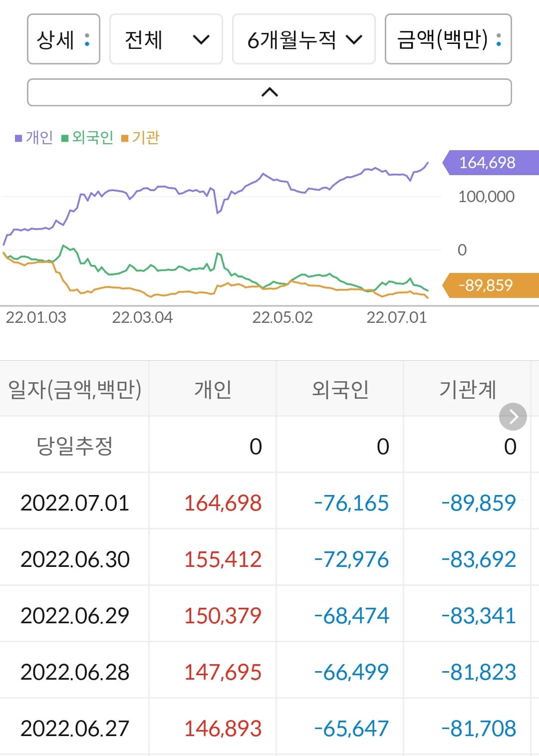The height and width of the screenshot is (756, 539).
Task: Select the 개인 column header
Action: (x=213, y=389)
